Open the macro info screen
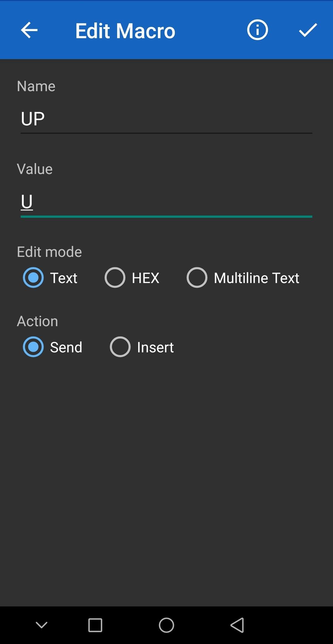Viewport: 333px width, 644px height. tap(257, 30)
